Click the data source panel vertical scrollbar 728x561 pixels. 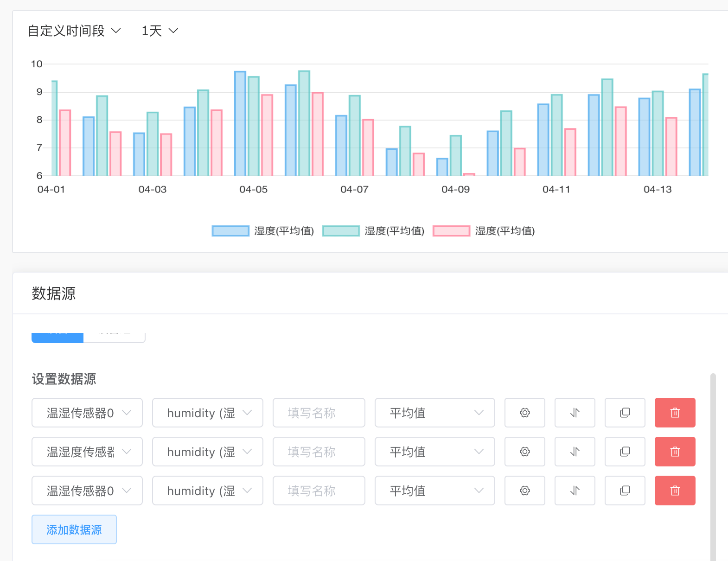click(713, 464)
